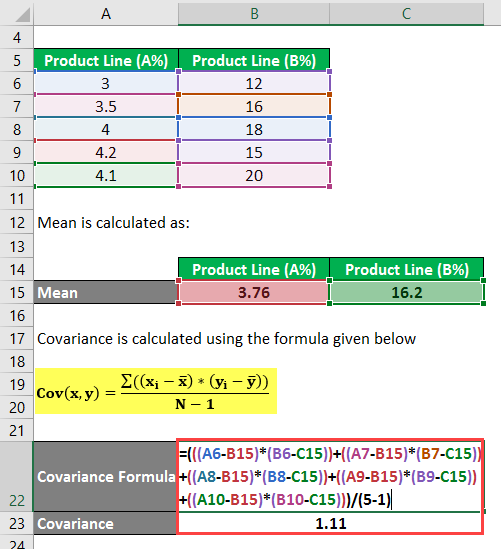This screenshot has height=549, width=501.
Task: Click mean value 3.76 cell
Action: (x=254, y=292)
